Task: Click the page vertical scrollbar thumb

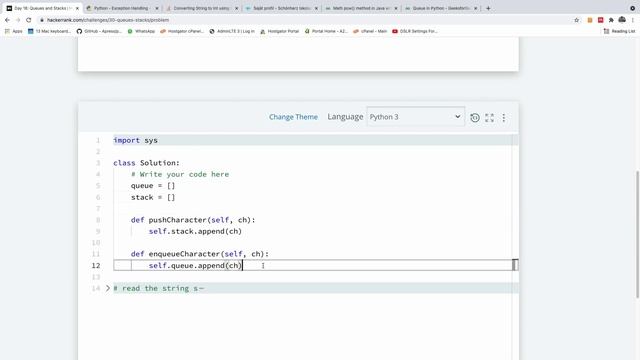Action: click(x=637, y=235)
